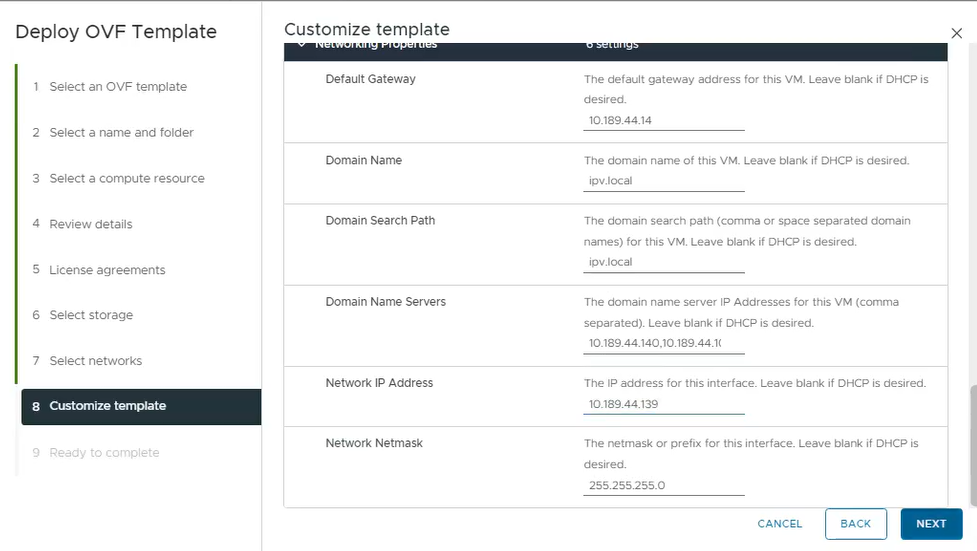The width and height of the screenshot is (977, 551).
Task: Click the netmask or prefix description text
Action: 751,454
